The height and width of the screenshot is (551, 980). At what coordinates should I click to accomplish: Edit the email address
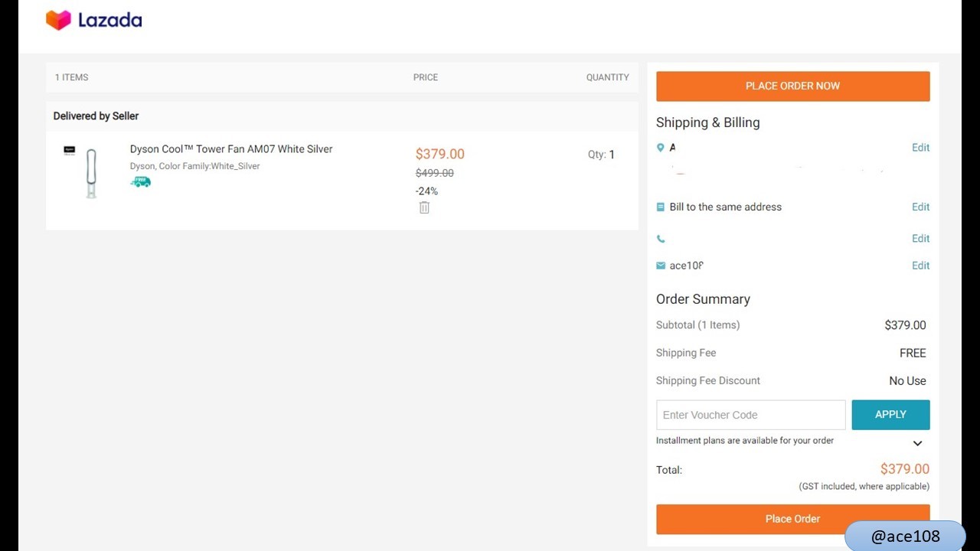[920, 266]
